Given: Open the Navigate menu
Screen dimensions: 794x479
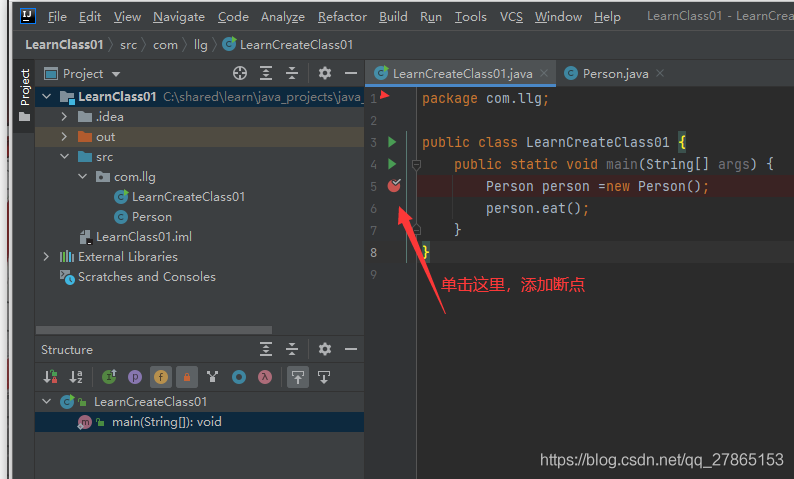Looking at the screenshot, I should (179, 17).
